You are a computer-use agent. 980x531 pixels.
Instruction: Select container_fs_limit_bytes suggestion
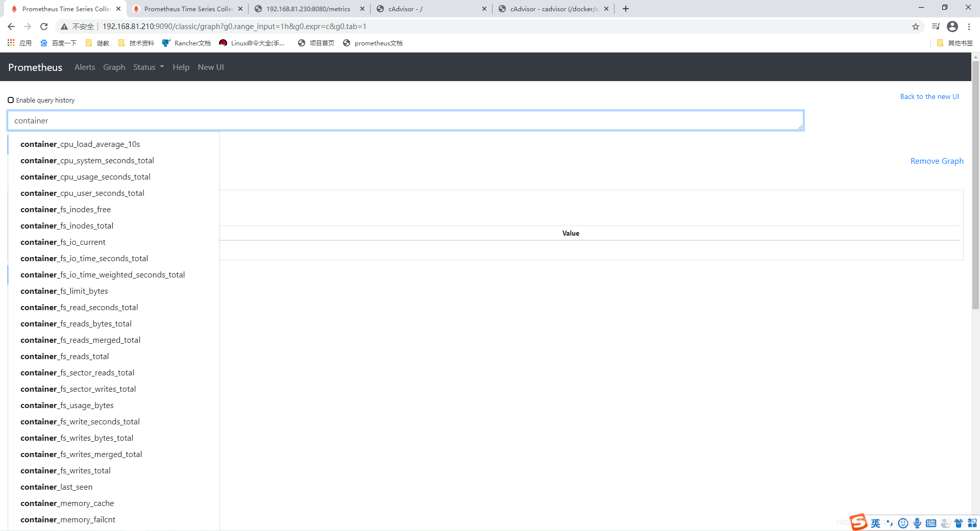(x=114, y=291)
